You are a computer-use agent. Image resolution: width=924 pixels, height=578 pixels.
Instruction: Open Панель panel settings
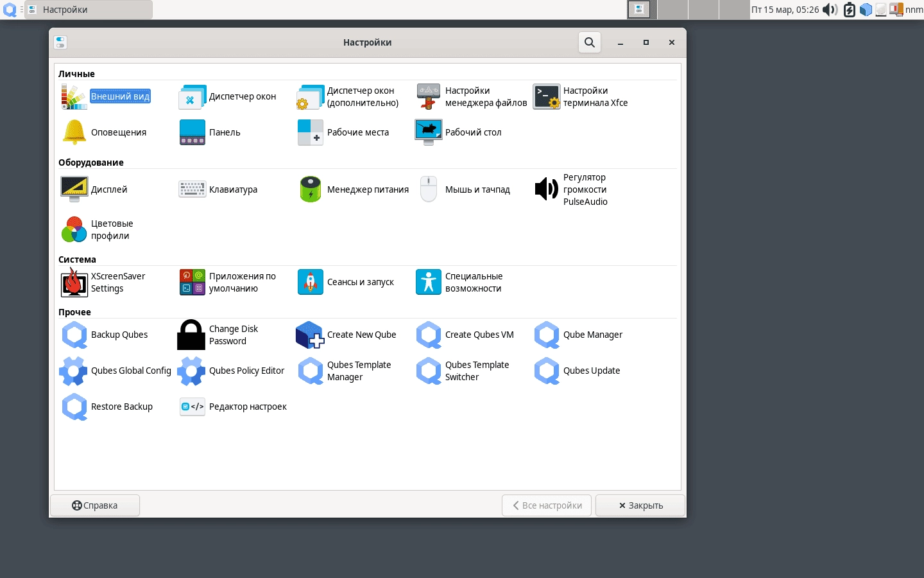pos(210,132)
